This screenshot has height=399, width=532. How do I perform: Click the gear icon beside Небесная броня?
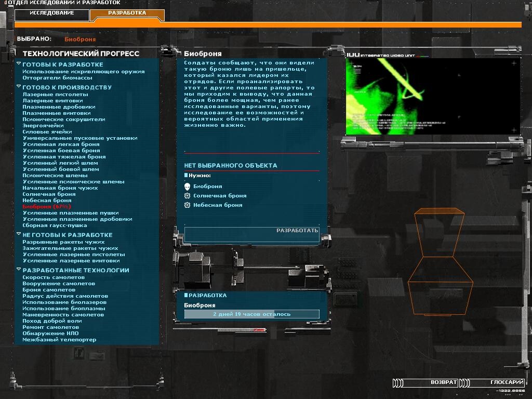point(187,205)
